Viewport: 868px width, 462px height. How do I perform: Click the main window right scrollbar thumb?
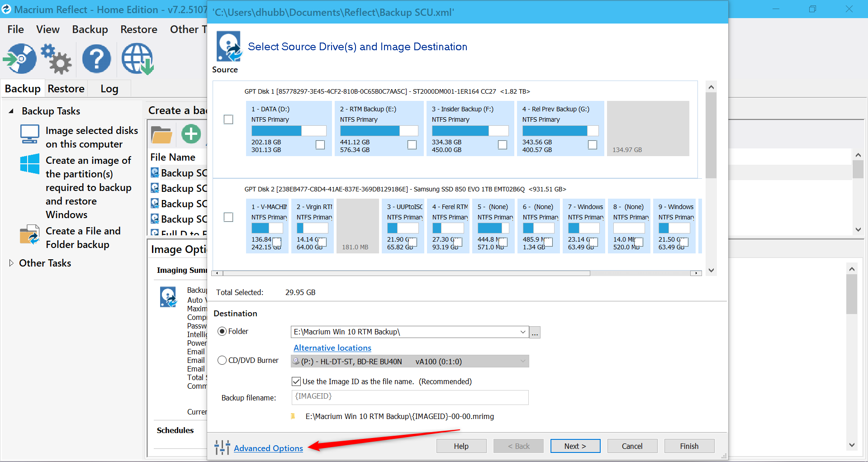[852, 294]
